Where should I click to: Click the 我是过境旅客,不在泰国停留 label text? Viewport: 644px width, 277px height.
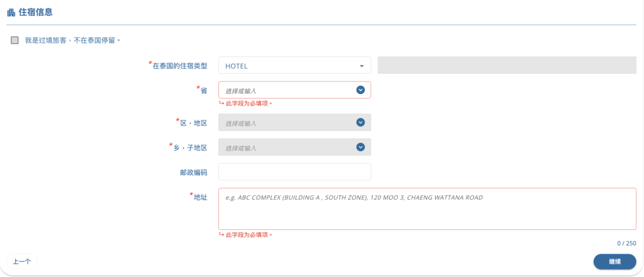pyautogui.click(x=72, y=40)
